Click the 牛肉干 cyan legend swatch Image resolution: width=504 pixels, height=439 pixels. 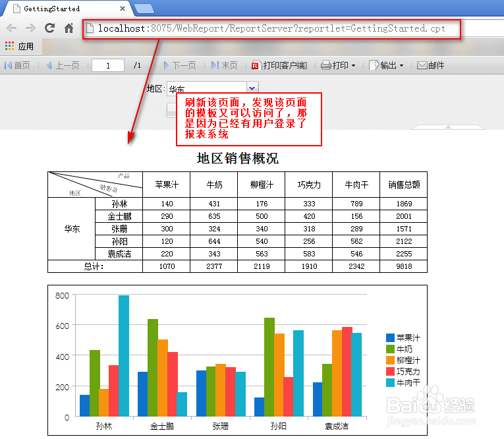(x=390, y=382)
